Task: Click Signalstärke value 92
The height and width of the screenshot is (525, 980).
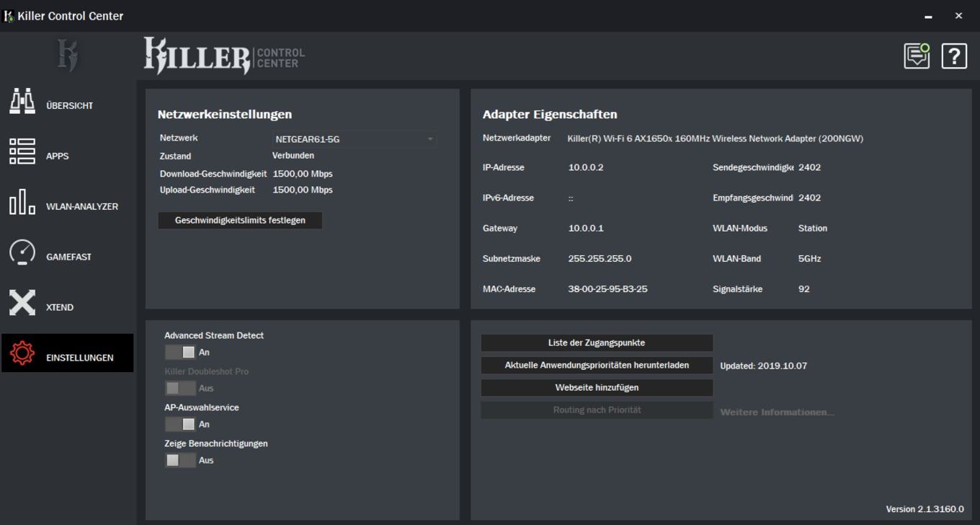Action: click(x=804, y=289)
